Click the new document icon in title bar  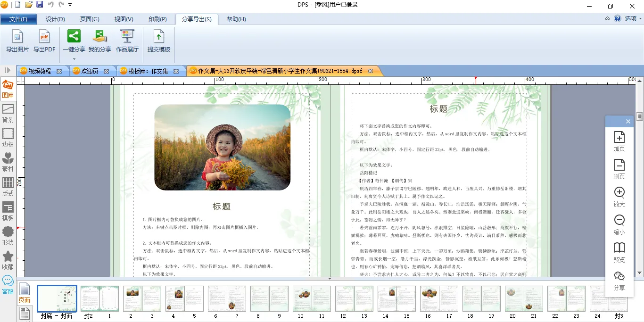coord(18,5)
